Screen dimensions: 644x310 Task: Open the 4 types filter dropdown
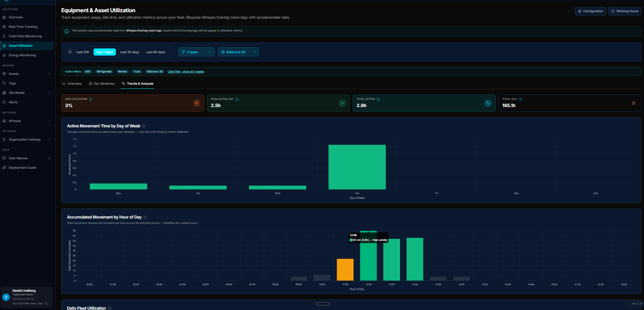[x=196, y=52]
